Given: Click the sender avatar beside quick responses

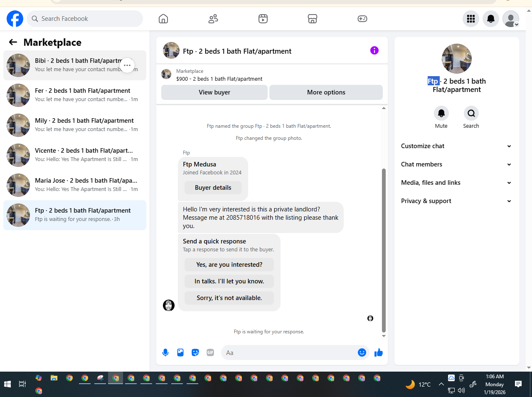Looking at the screenshot, I should tap(169, 305).
